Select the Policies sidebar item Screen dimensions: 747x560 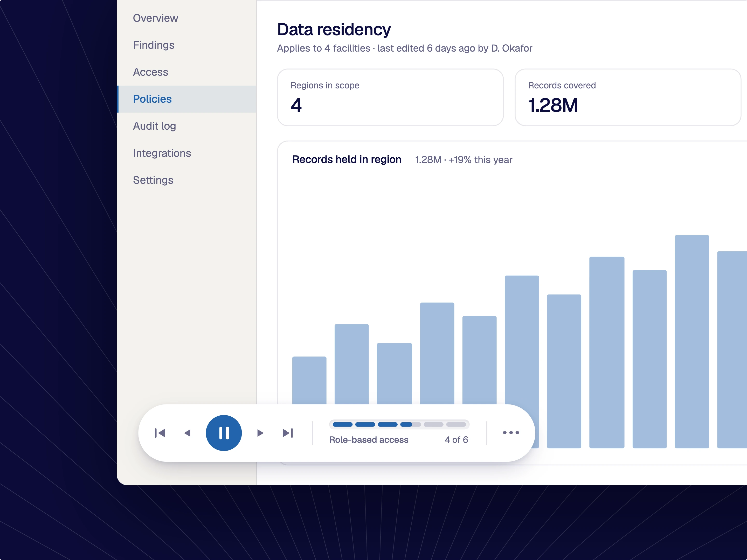pyautogui.click(x=187, y=99)
